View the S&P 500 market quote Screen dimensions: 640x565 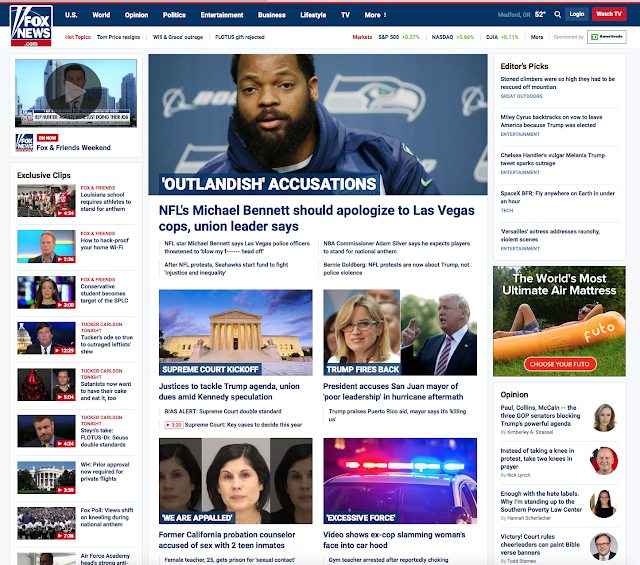pos(399,37)
